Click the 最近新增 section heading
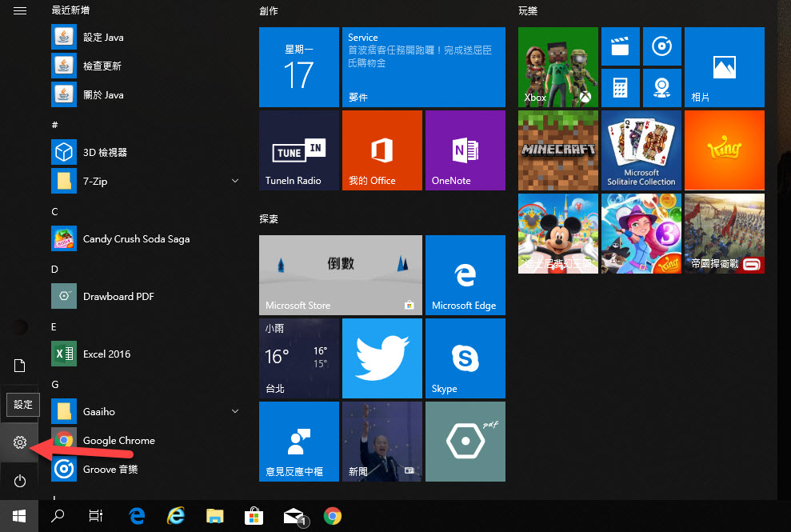Screen dimensions: 791x532 click(70, 10)
